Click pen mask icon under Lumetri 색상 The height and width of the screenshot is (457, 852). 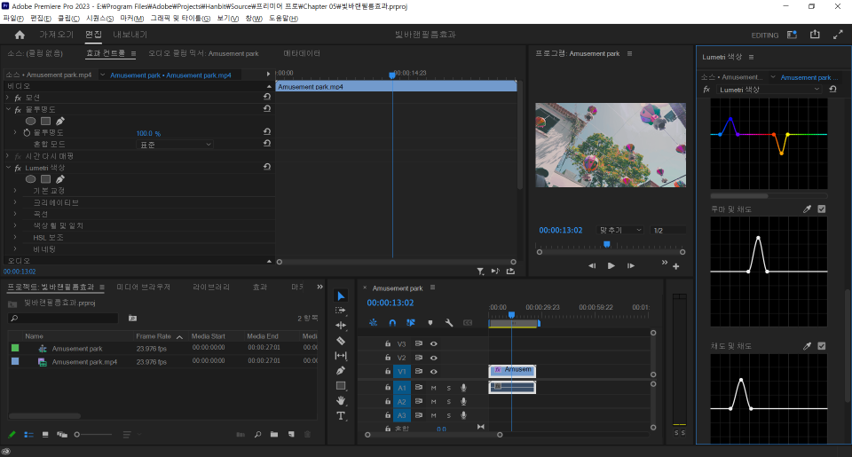coord(60,179)
